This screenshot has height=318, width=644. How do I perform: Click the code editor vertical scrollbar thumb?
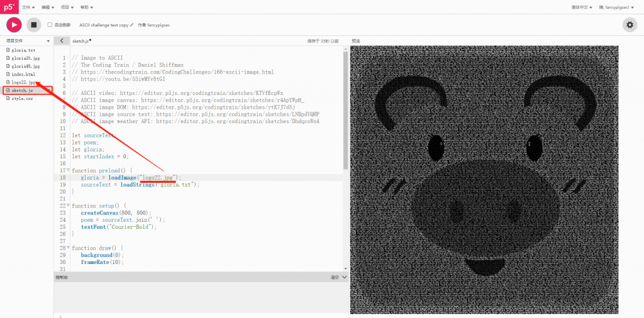345,111
